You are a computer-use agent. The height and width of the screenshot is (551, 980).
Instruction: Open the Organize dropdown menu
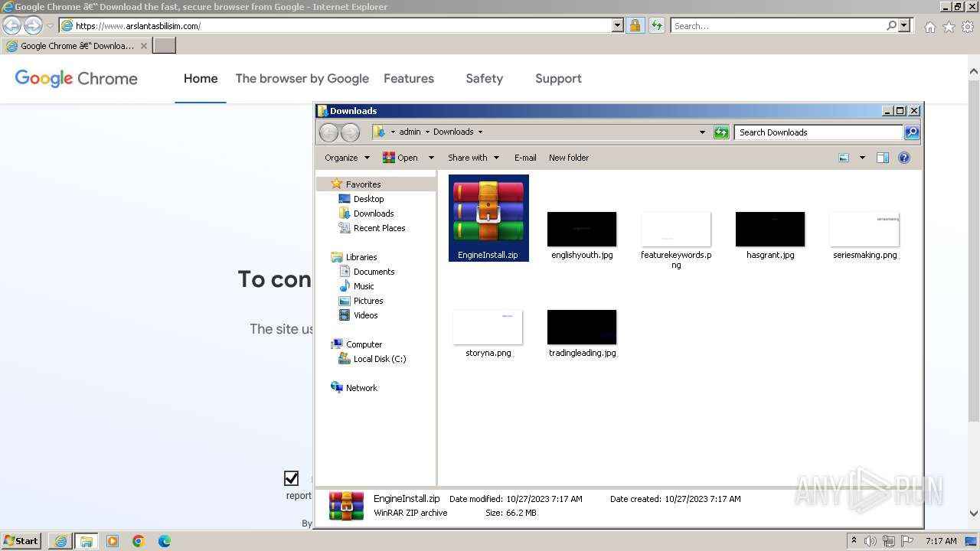pos(347,158)
